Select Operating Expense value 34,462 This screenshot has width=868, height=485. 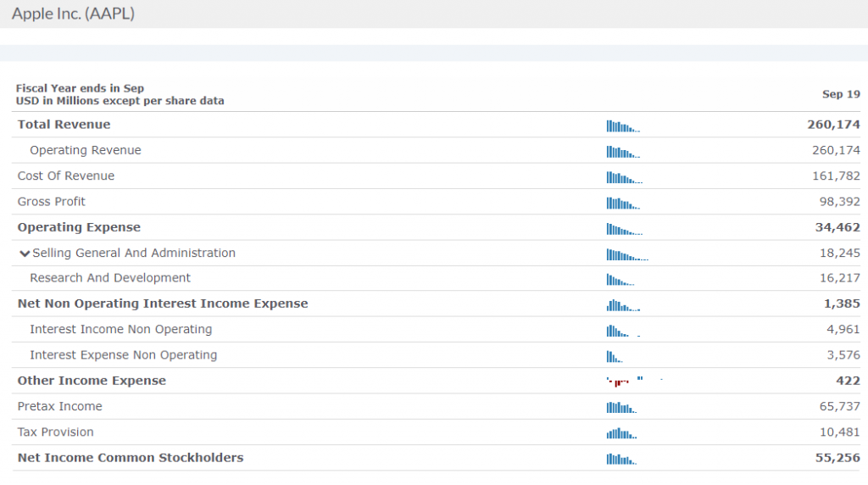[x=837, y=227]
